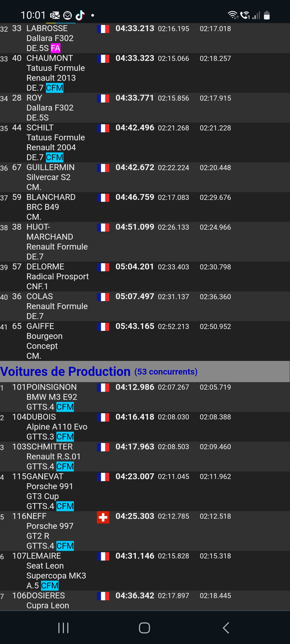Open recent apps with three-bar button
290x644 pixels.
point(63,628)
